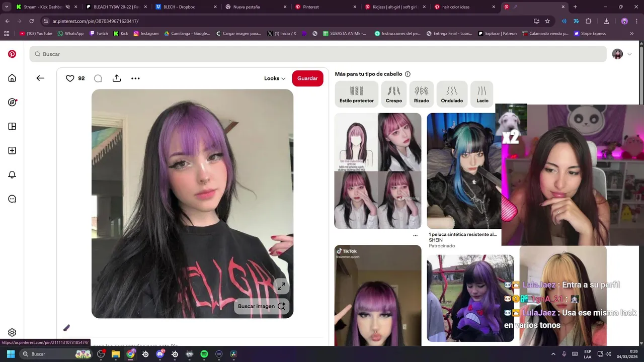Screen dimensions: 644x362
Task: Open the pin comments bubble icon
Action: coord(98,78)
